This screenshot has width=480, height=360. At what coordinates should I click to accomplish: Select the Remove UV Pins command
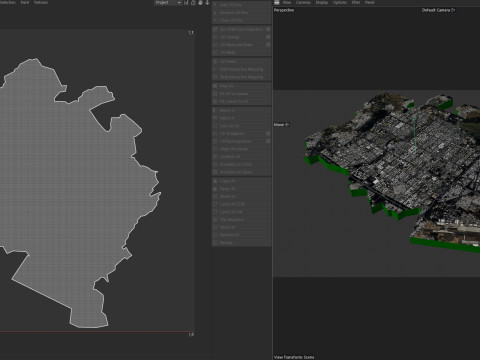point(241,13)
